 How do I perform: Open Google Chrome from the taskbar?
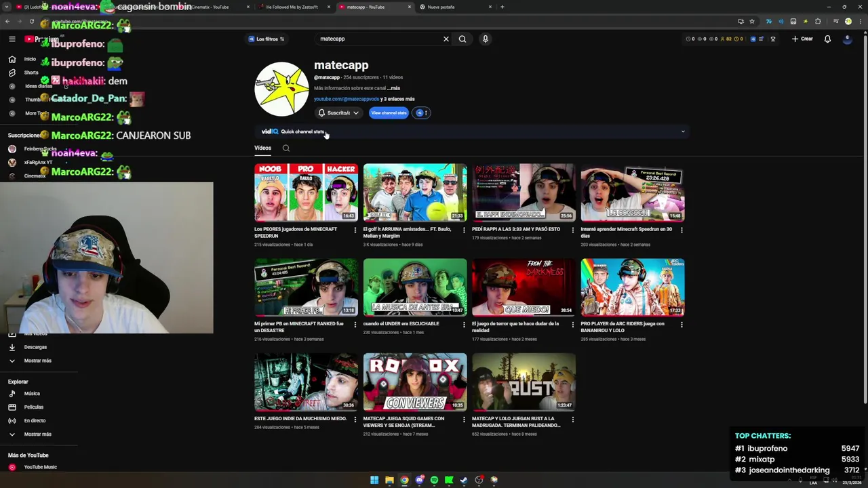(404, 480)
